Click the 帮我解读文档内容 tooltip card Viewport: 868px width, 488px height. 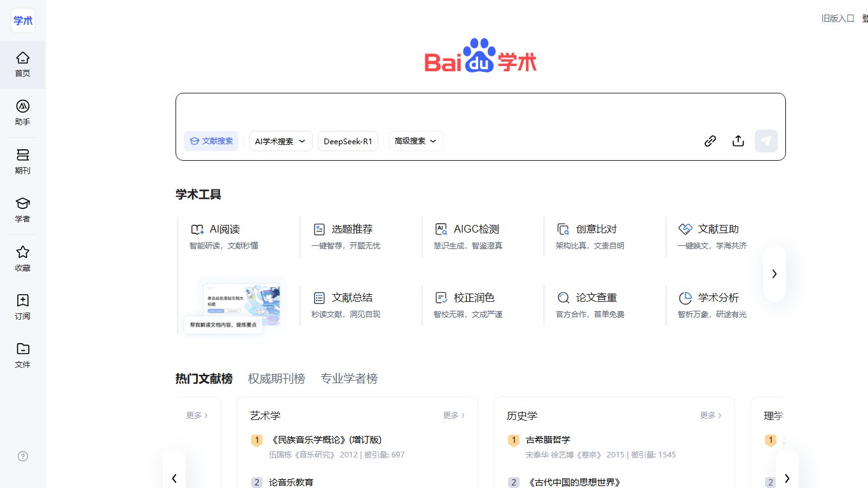(x=223, y=325)
